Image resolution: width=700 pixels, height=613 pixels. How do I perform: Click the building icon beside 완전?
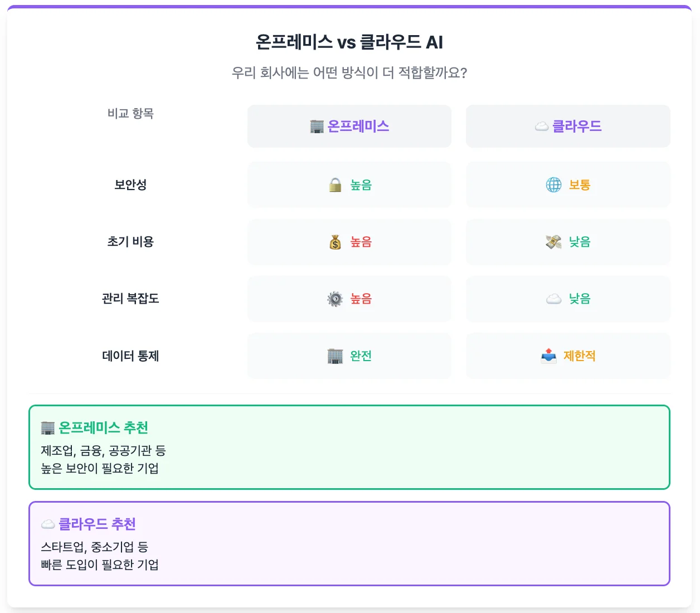[335, 356]
